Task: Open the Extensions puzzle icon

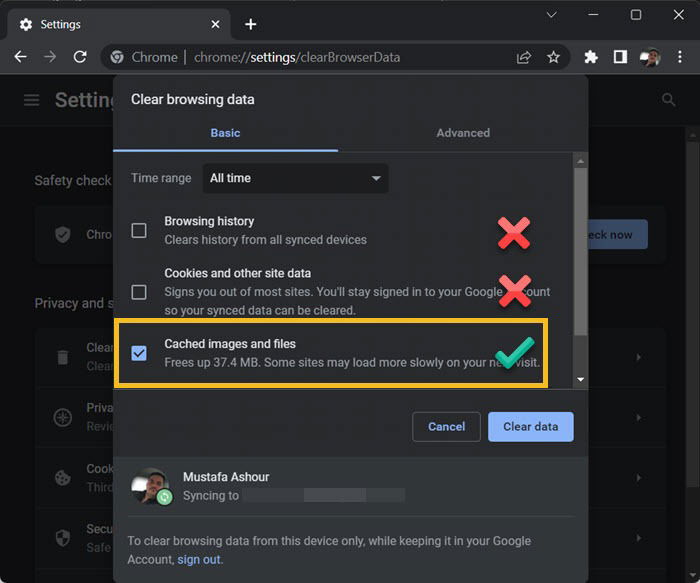Action: 591,57
